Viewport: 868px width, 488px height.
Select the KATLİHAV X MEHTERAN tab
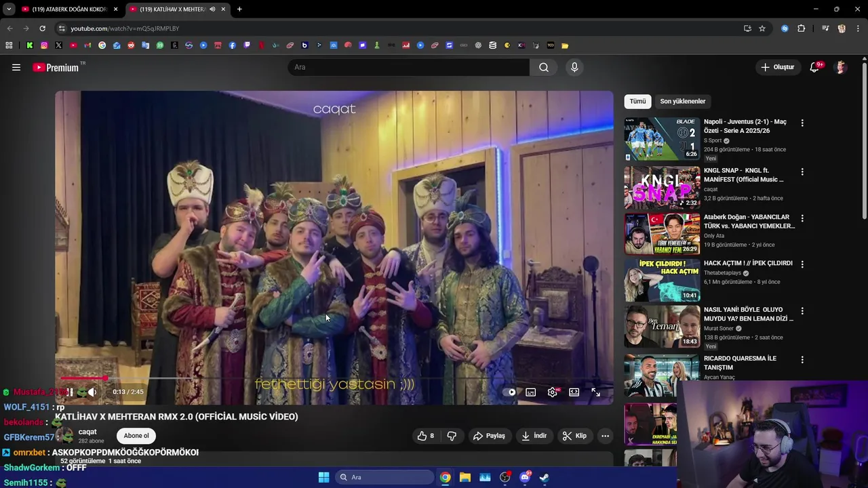point(178,9)
